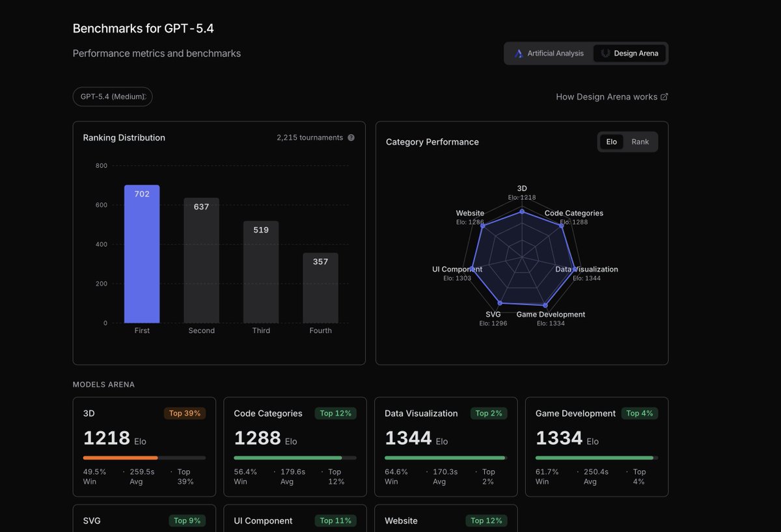Click the Data Visualization label on radar chart

587,269
